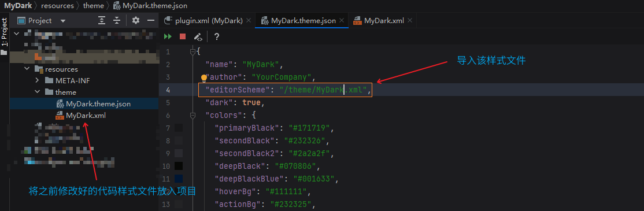
Task: Click resources breadcrumb in navigation bar
Action: click(57, 6)
